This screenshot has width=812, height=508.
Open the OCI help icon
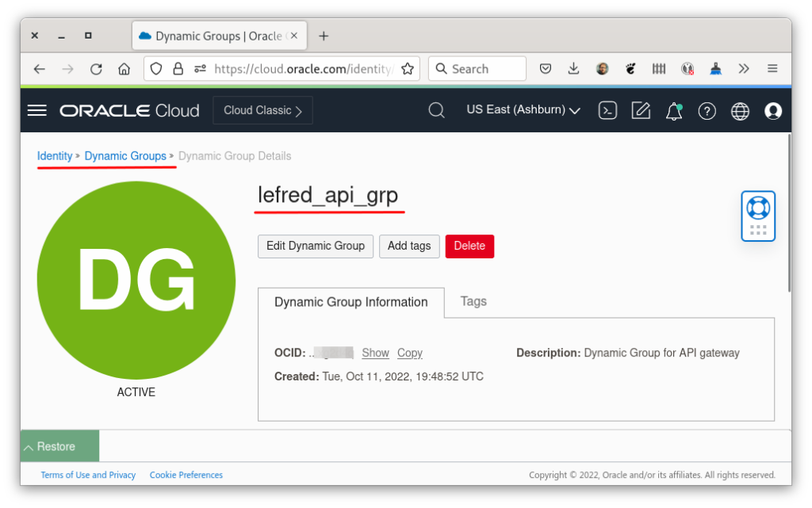pyautogui.click(x=707, y=110)
